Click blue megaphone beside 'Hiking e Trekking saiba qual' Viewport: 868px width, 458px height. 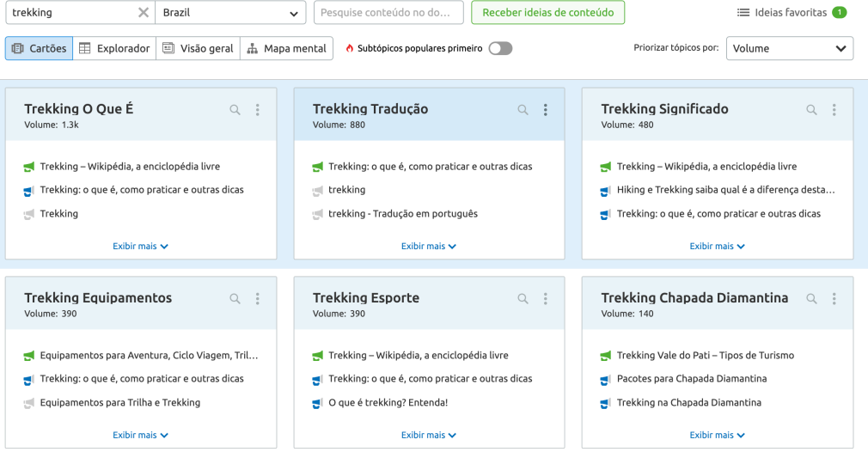tap(606, 191)
